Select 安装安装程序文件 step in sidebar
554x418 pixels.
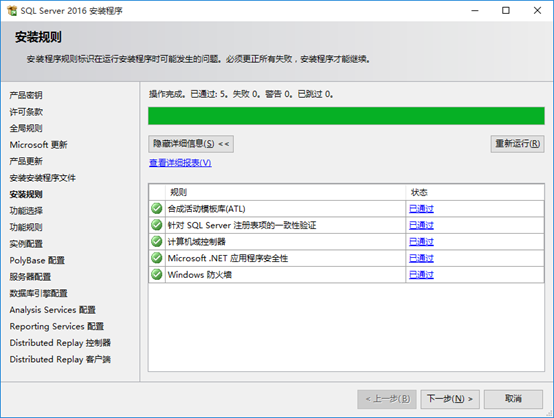point(42,178)
